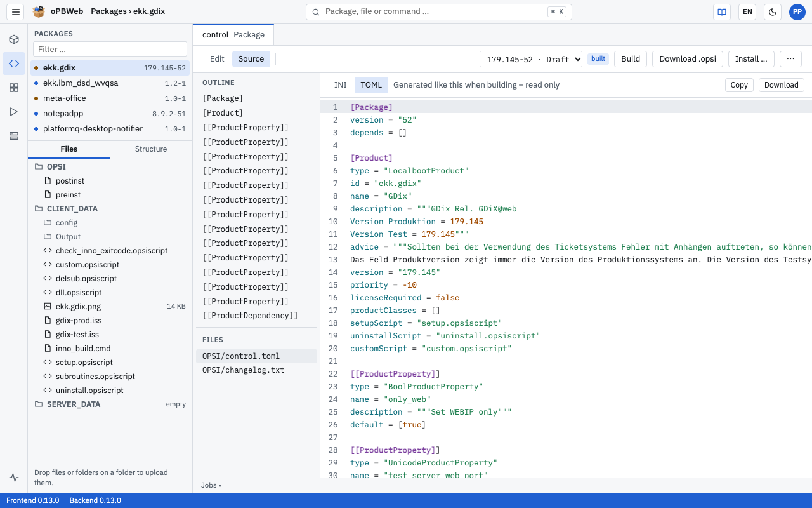Open the PP user avatar menu

(x=797, y=11)
